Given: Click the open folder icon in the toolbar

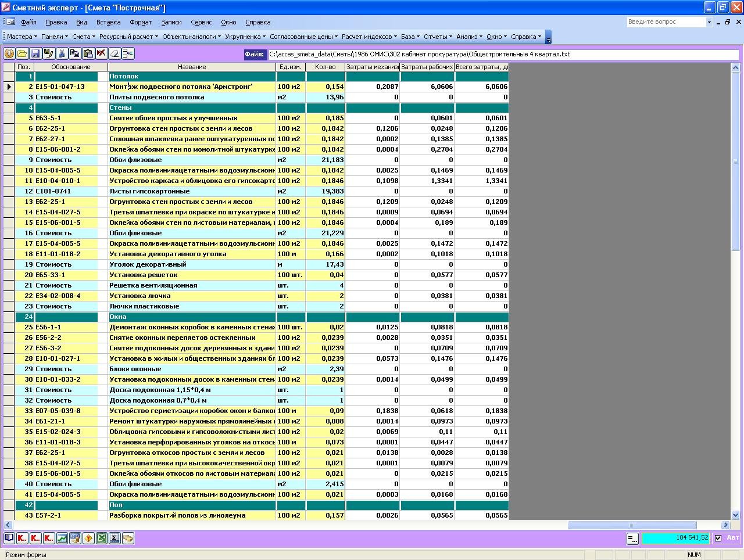Looking at the screenshot, I should [x=22, y=53].
